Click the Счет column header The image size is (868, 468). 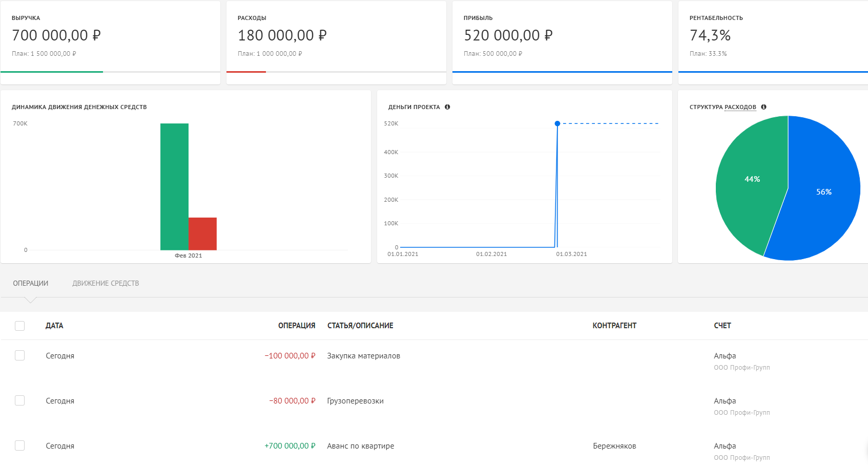pyautogui.click(x=722, y=326)
